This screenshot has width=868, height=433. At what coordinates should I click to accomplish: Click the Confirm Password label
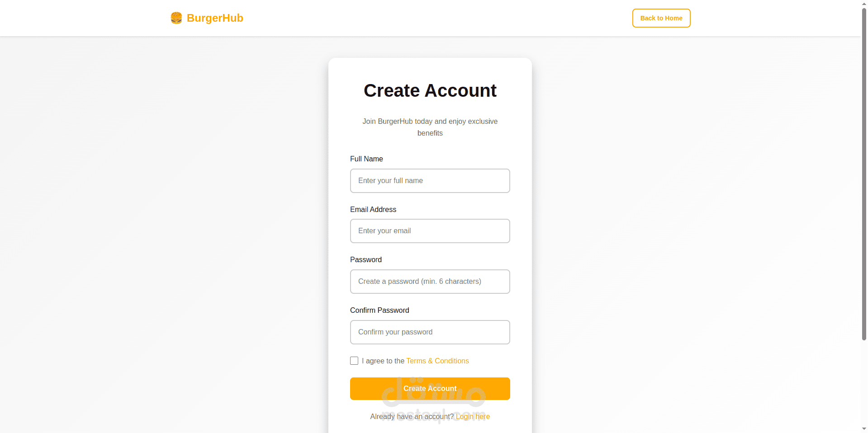click(379, 311)
